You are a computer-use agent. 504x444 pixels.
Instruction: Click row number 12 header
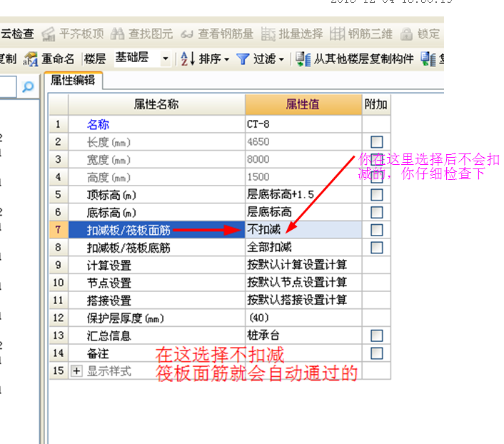point(59,318)
